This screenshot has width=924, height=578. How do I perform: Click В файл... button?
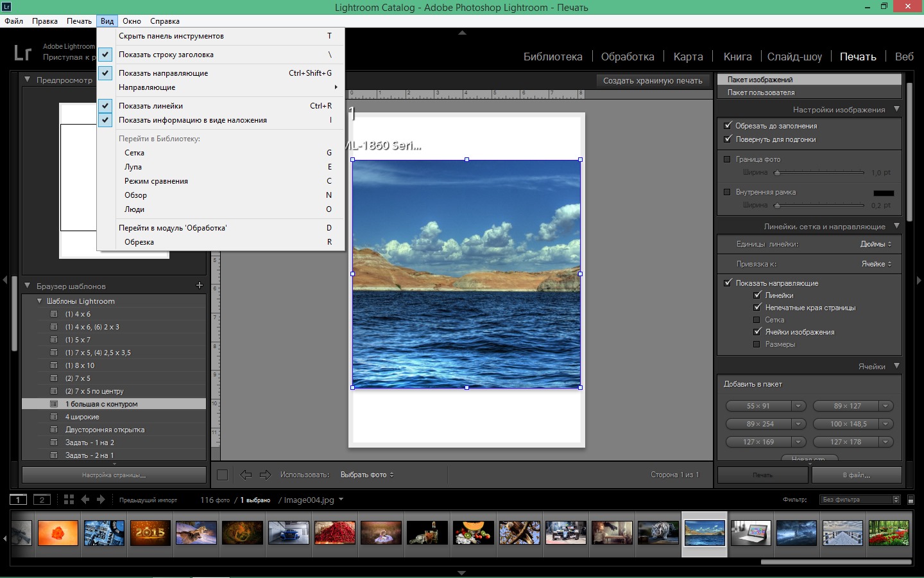(x=857, y=475)
